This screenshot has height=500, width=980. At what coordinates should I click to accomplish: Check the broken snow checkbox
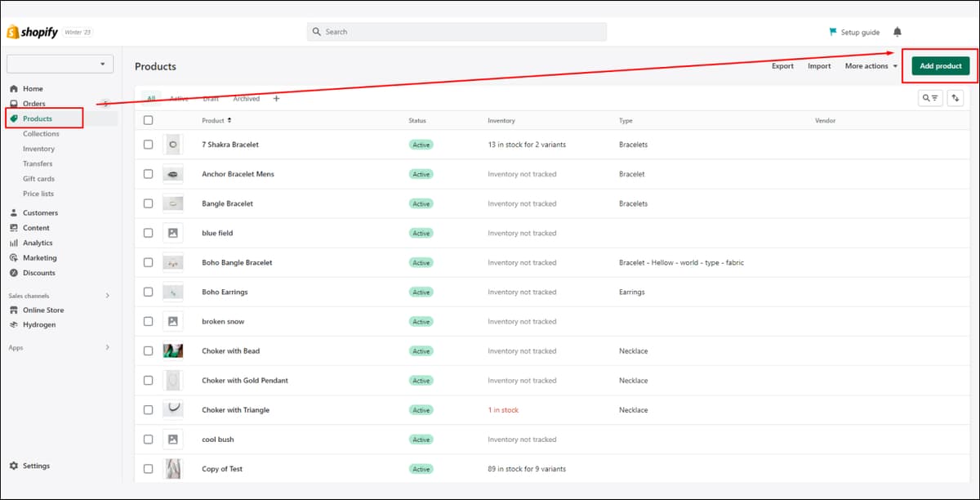click(148, 321)
